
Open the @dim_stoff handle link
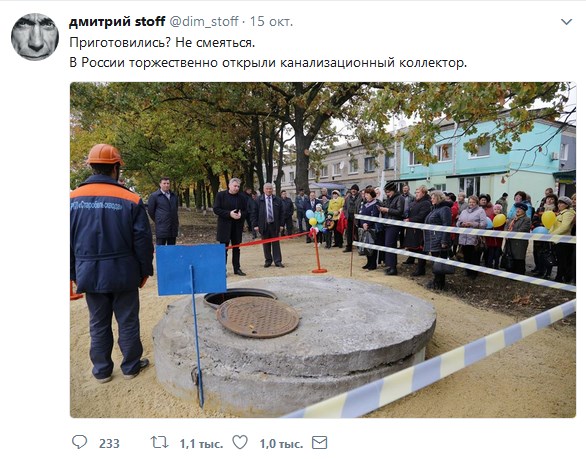[204, 22]
